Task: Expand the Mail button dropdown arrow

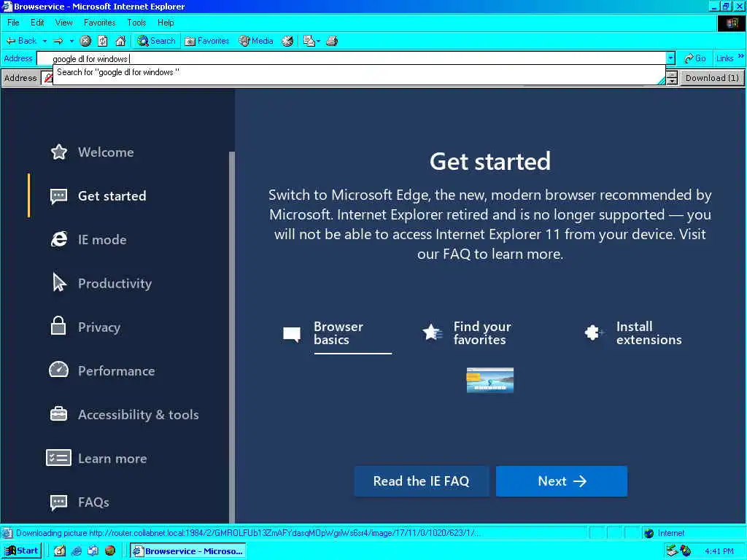Action: [318, 41]
